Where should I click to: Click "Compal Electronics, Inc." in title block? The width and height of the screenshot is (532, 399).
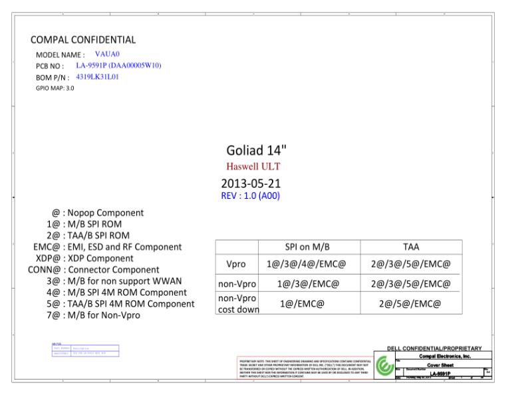coord(445,356)
